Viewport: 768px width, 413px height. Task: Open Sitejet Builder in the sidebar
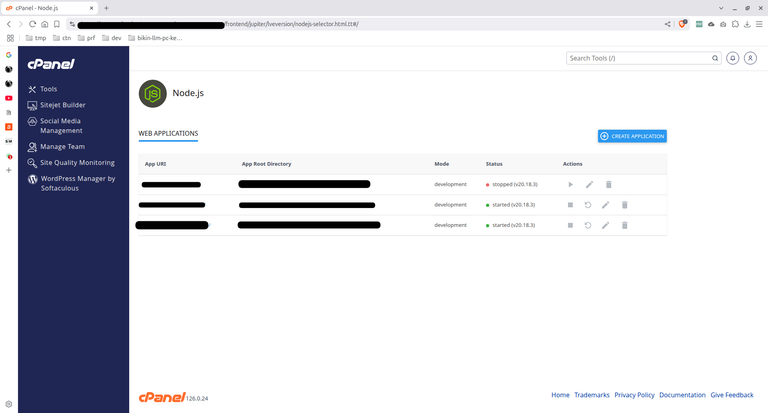[x=63, y=105]
